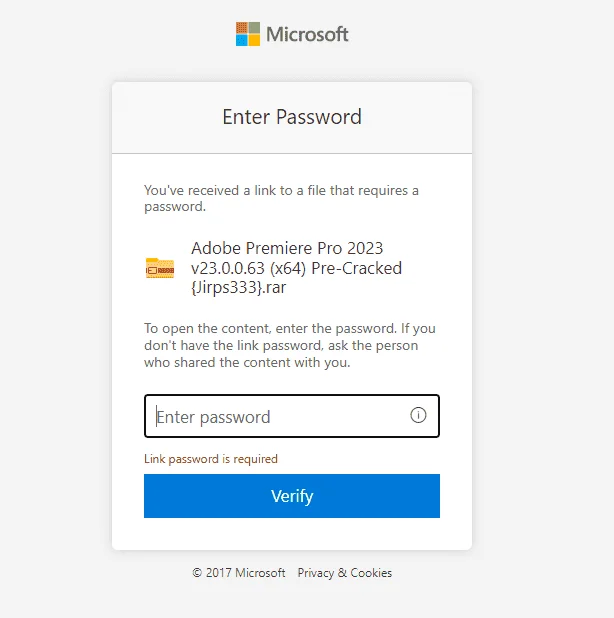The height and width of the screenshot is (618, 614).
Task: Click the red tile of Microsoft logo
Action: pyautogui.click(x=242, y=28)
